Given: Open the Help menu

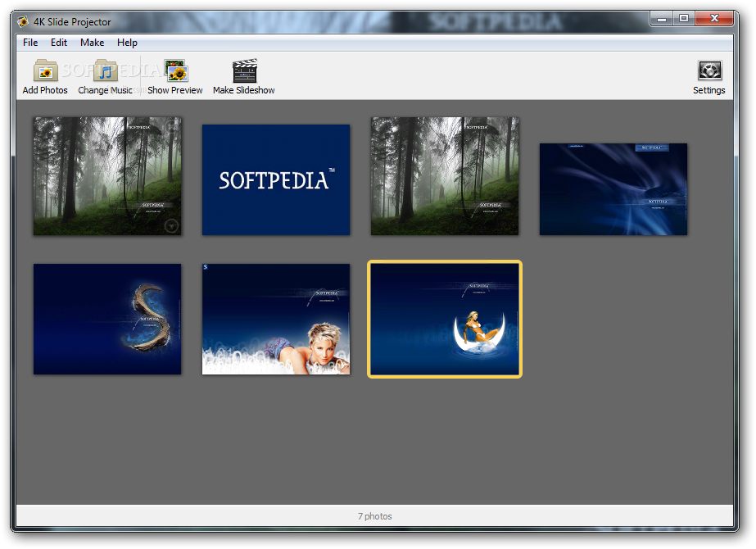Looking at the screenshot, I should click(x=127, y=43).
